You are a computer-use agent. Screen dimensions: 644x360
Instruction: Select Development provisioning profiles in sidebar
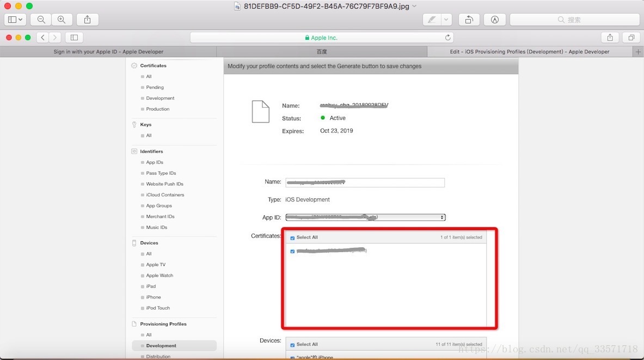[174, 346]
